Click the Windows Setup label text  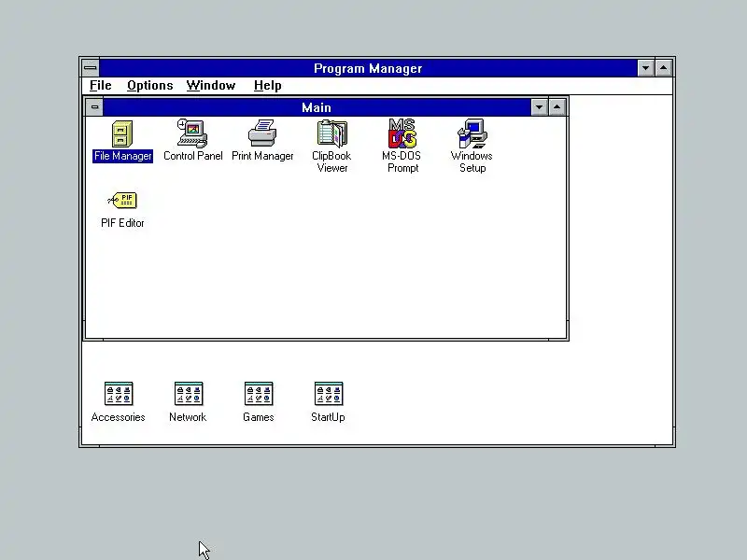click(x=472, y=161)
